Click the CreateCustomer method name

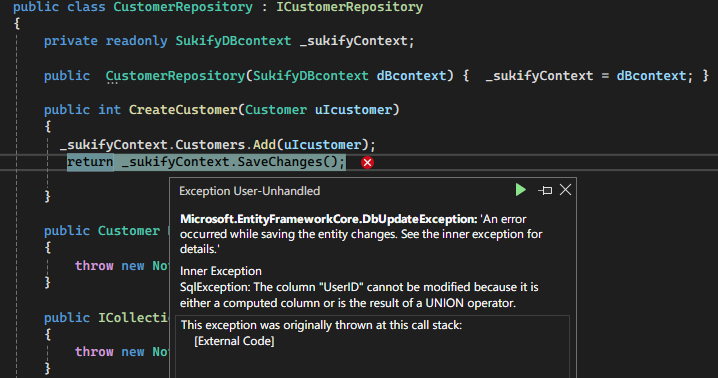click(183, 110)
